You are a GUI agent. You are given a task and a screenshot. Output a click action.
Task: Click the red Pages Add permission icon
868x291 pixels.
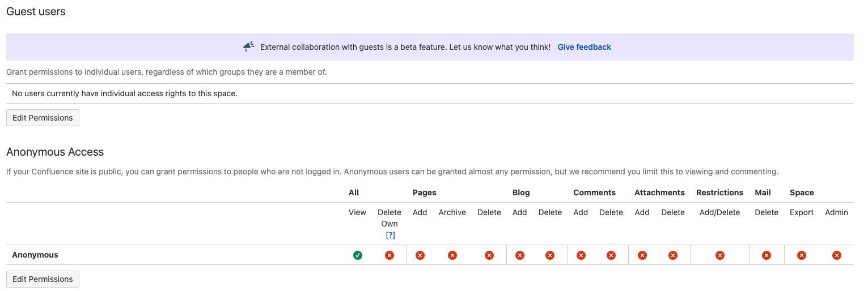(x=420, y=255)
